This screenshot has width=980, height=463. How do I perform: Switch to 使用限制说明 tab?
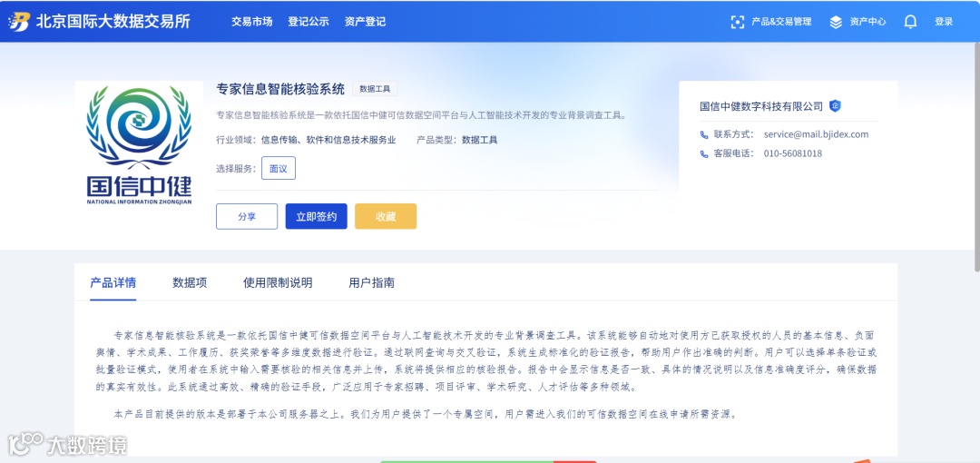(x=279, y=283)
